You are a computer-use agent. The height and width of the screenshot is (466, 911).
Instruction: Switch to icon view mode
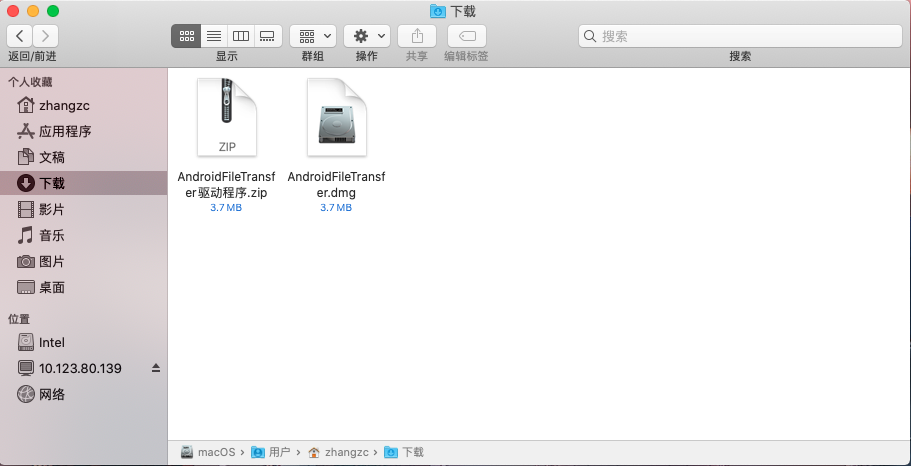click(186, 36)
